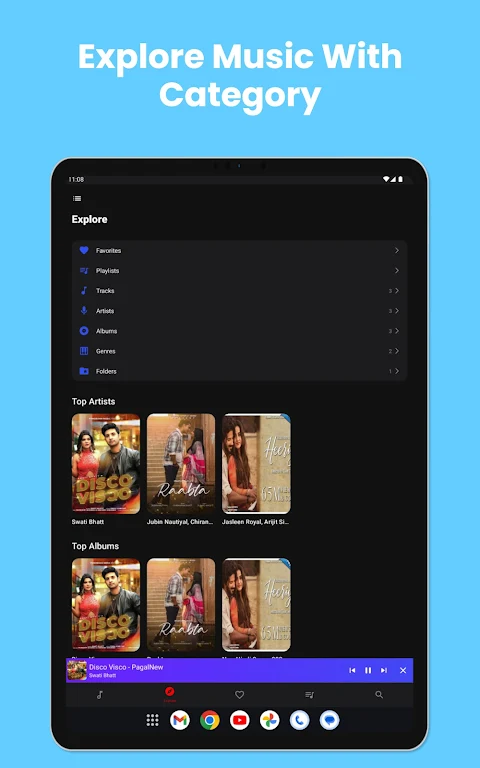The image size is (480, 768).
Task: Expand the Genres row chevron
Action: 397,351
